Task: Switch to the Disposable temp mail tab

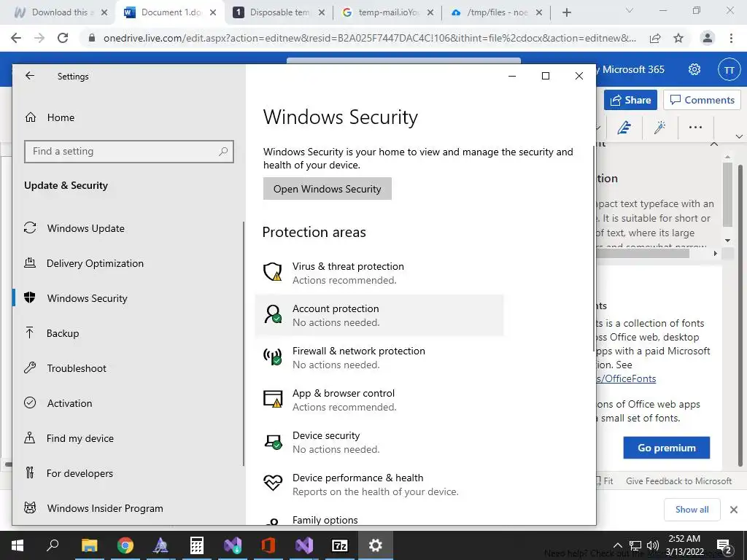Action: [x=278, y=12]
